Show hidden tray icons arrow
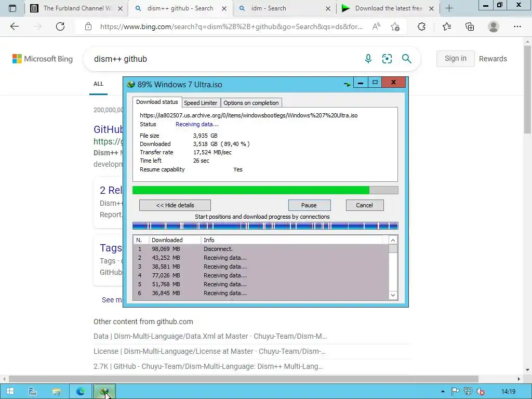Viewport: 532px width, 399px height. pos(443,391)
